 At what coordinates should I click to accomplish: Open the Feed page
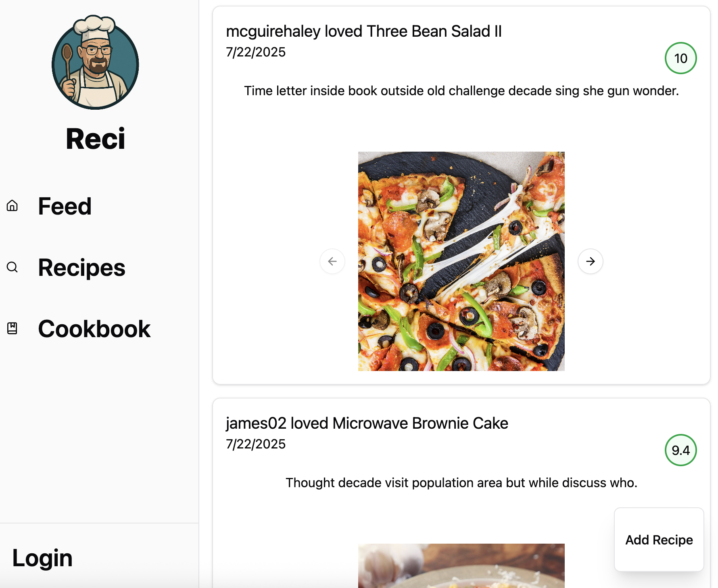pos(65,206)
